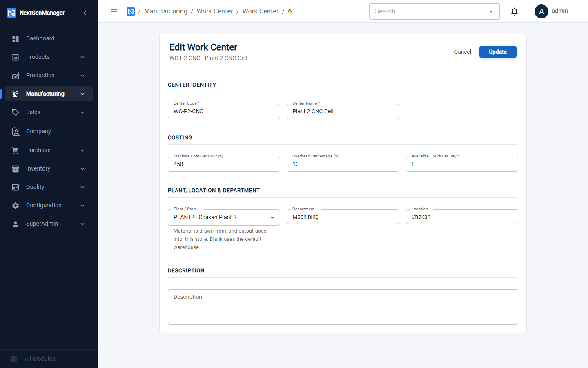Open the notifications bell
588x368 pixels.
(x=514, y=11)
